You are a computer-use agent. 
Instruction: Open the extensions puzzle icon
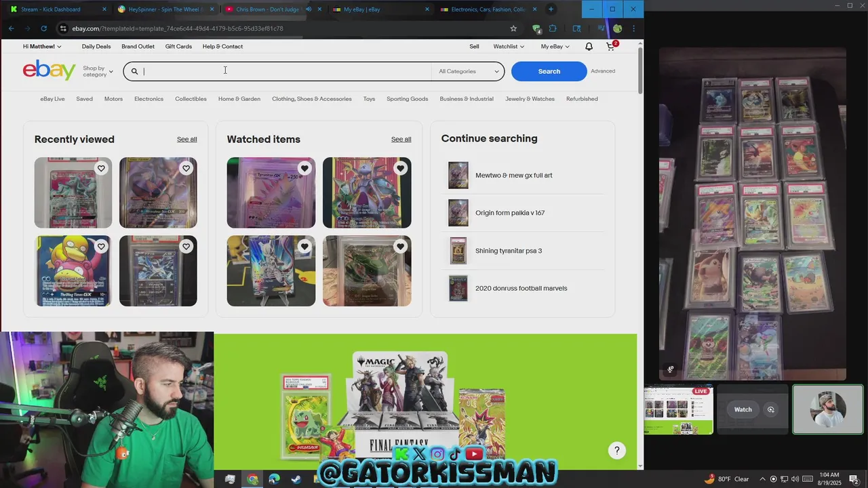(x=553, y=28)
